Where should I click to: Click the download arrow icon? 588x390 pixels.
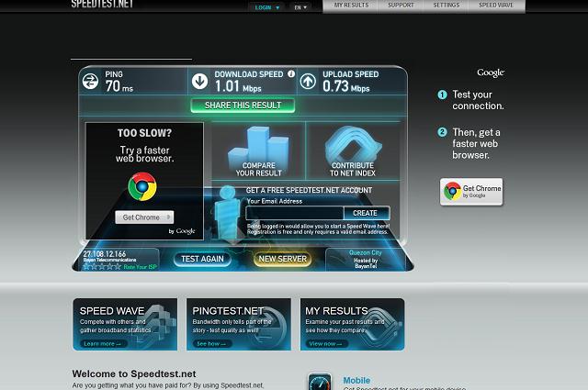pyautogui.click(x=200, y=81)
